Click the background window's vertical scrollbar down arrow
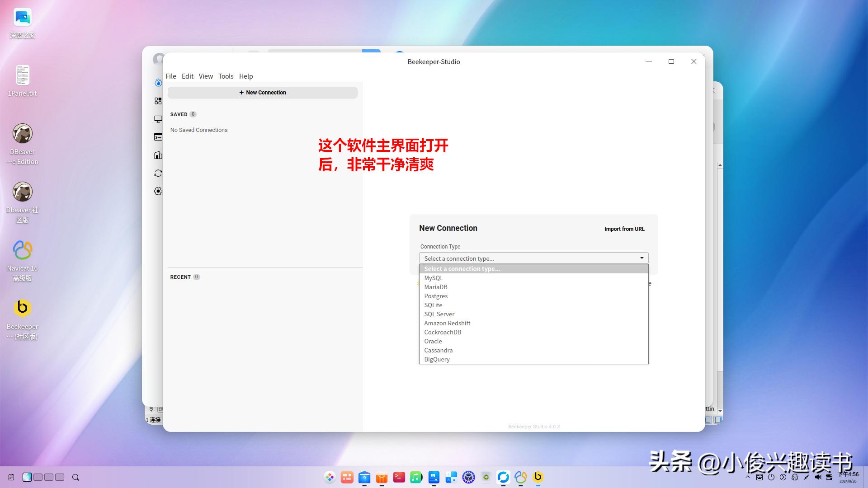The image size is (868, 488). tap(720, 412)
